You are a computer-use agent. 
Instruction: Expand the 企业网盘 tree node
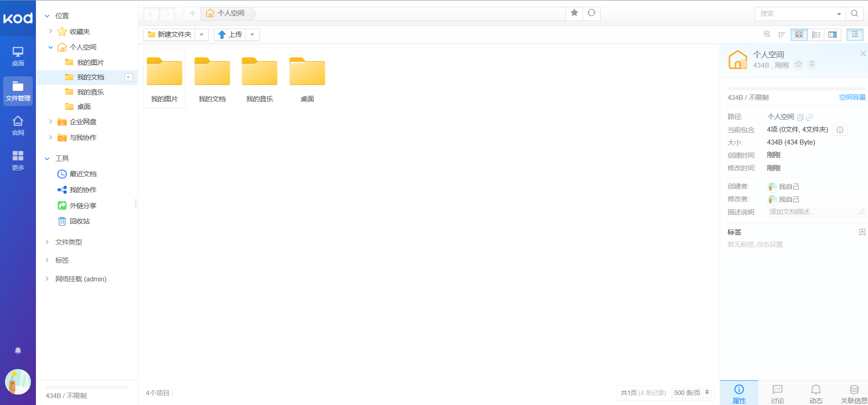(50, 122)
